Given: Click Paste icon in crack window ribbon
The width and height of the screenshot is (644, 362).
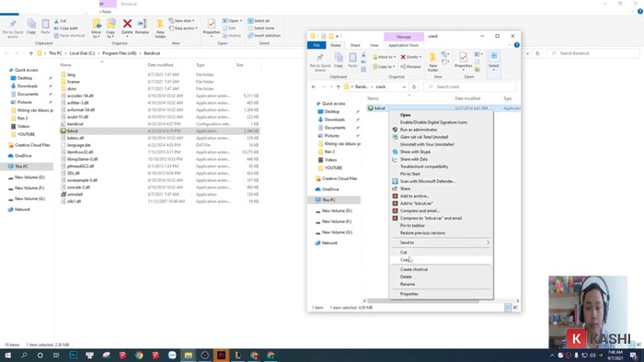Looking at the screenshot, I should [352, 61].
